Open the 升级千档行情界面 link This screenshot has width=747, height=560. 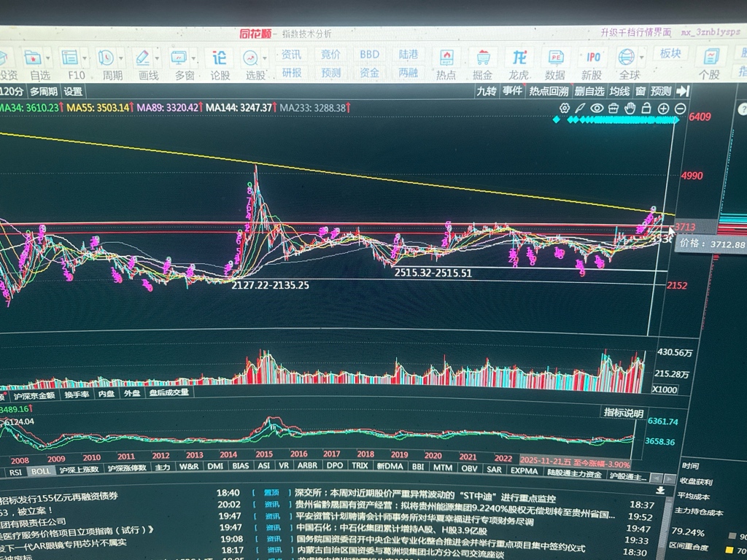point(636,32)
